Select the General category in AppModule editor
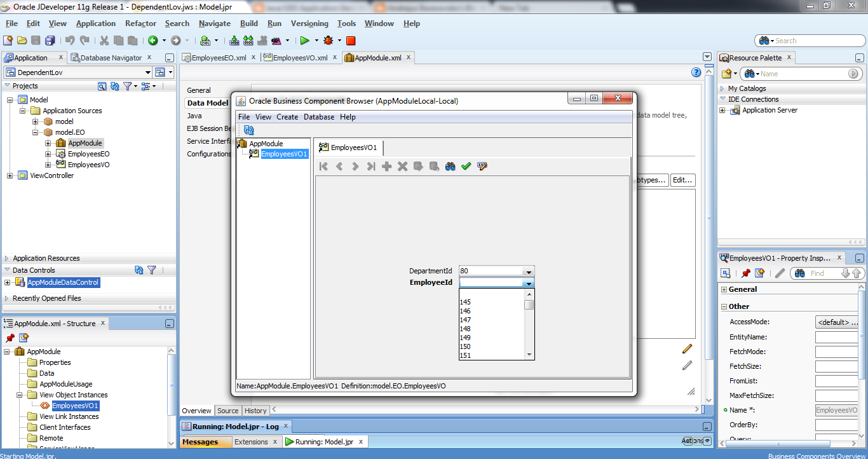Viewport: 868px width, 459px height. tap(199, 90)
